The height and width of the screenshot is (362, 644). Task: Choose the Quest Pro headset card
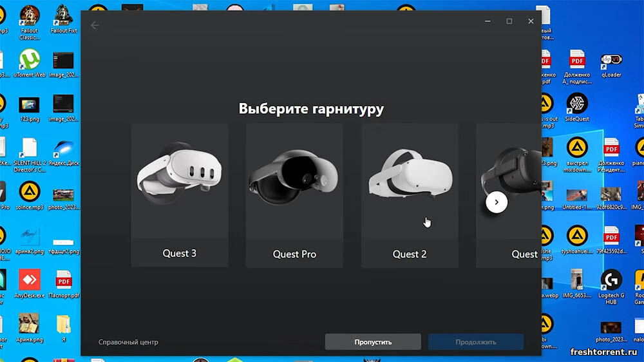pyautogui.click(x=294, y=195)
